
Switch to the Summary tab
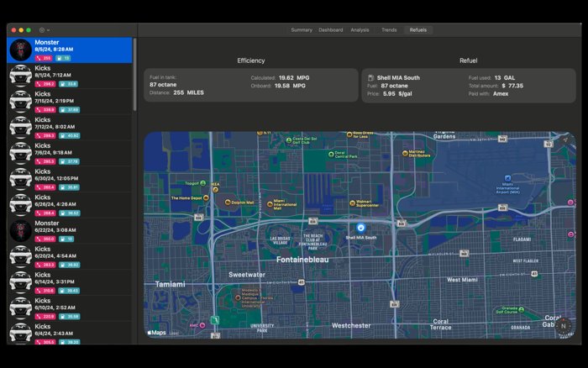(302, 30)
